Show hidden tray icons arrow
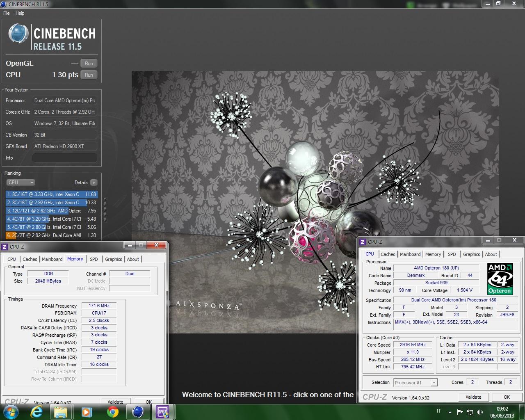Screen dimensions: 525x420 click(x=450, y=412)
